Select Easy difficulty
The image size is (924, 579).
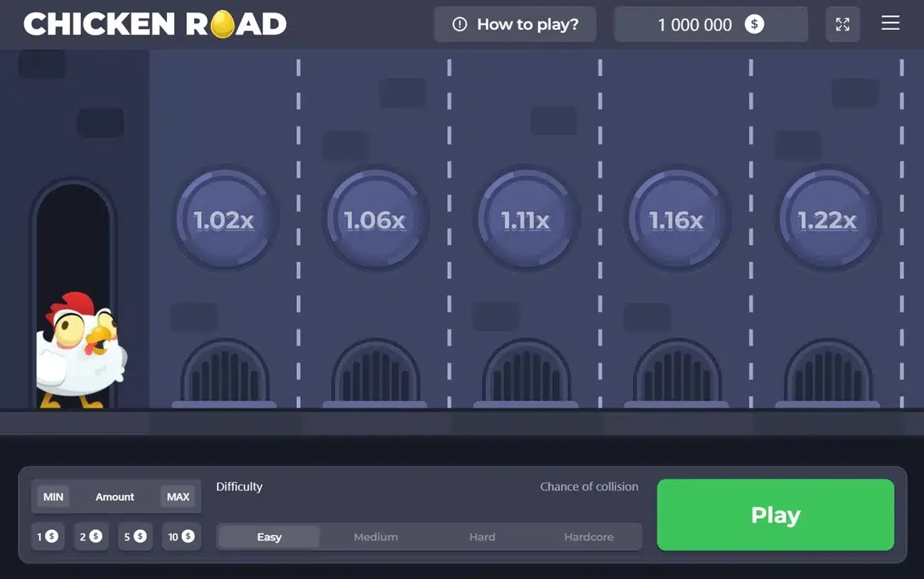[269, 537]
